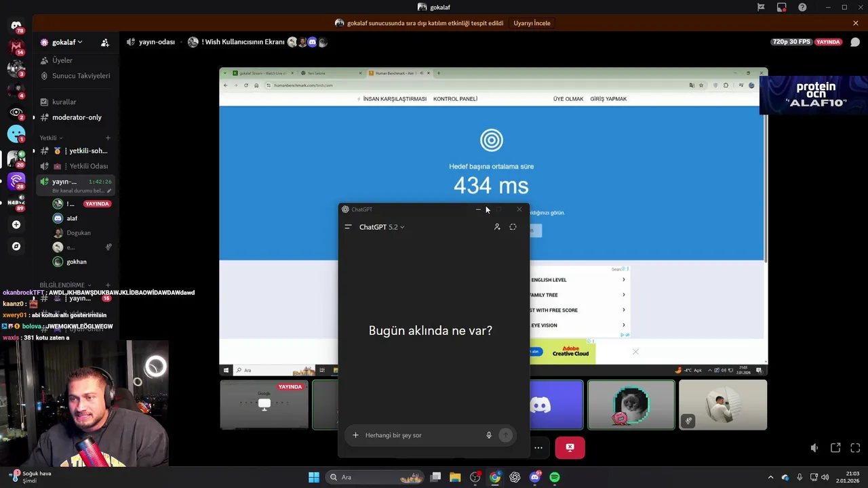Viewport: 868px width, 488px height.
Task: Create channel in Yetkili category
Action: 108,138
